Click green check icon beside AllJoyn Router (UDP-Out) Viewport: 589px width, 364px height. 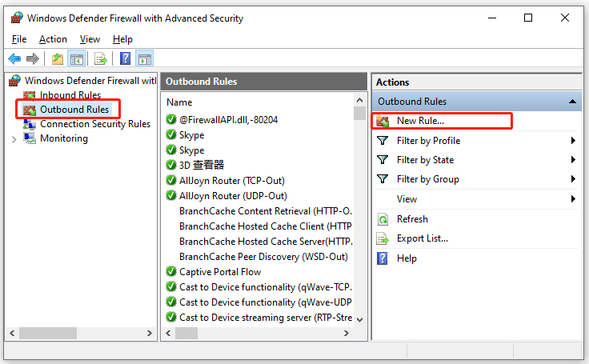click(x=171, y=195)
